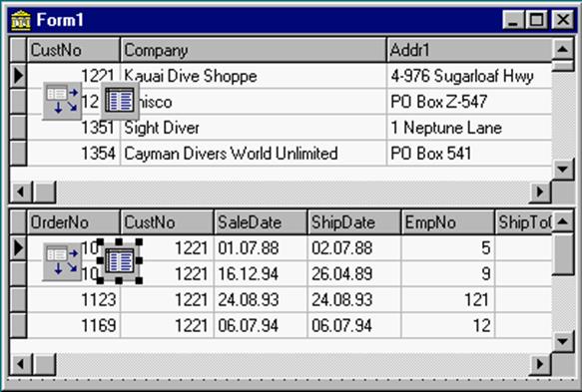Click the CustNo header in the customers grid
Screen dimensions: 582x392
pyautogui.click(x=74, y=50)
